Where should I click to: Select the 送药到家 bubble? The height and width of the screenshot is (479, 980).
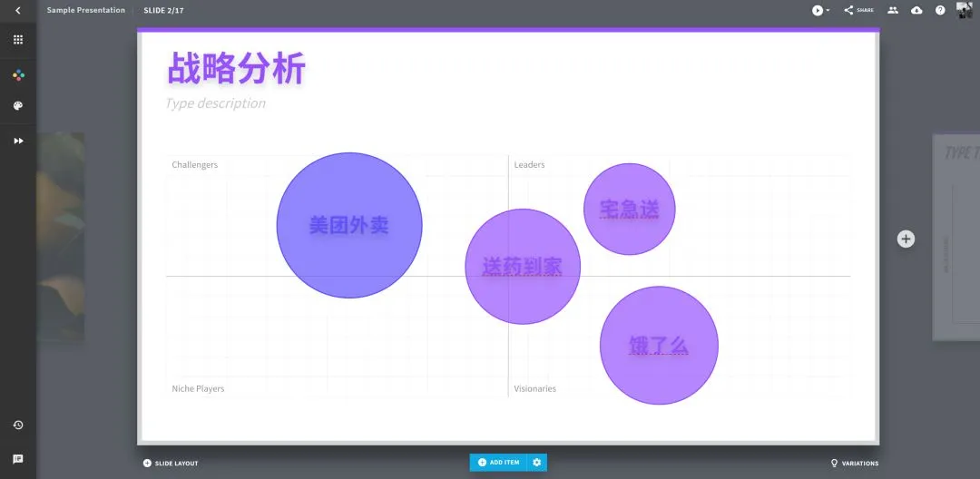pos(523,267)
